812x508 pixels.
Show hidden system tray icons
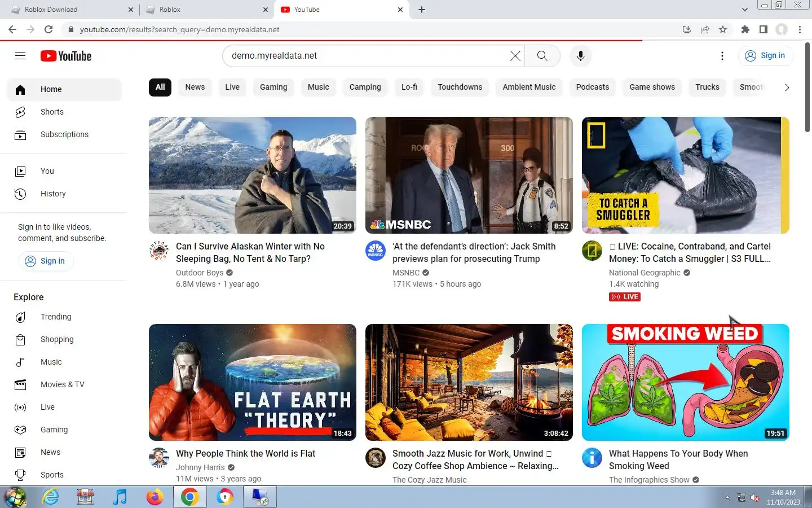pos(727,498)
